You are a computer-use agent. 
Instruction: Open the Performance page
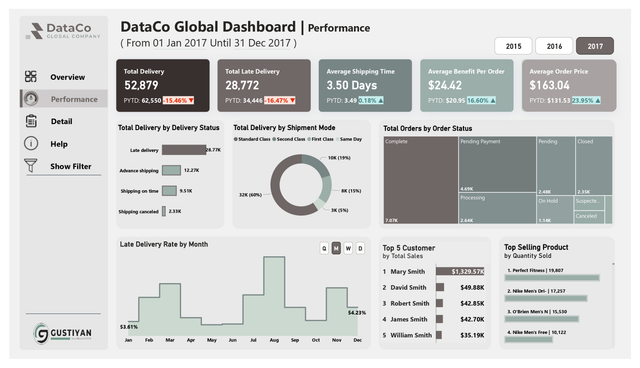74,99
